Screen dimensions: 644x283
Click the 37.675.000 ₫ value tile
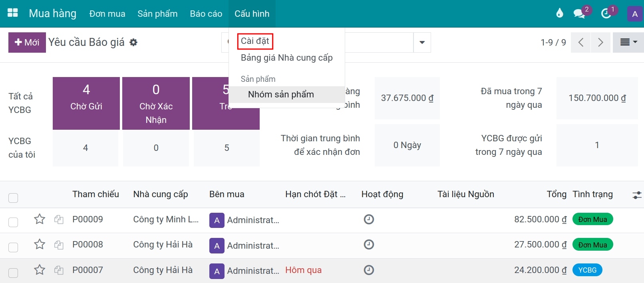(x=407, y=98)
